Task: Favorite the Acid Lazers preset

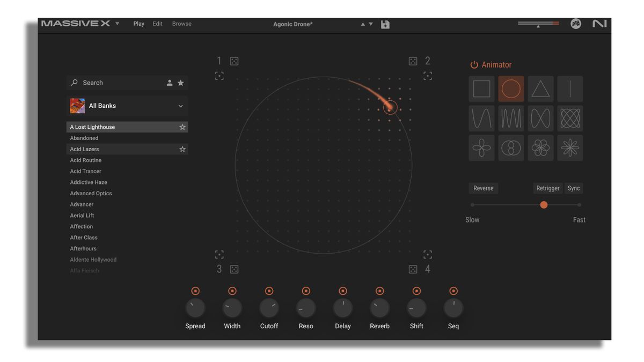Action: tap(182, 149)
